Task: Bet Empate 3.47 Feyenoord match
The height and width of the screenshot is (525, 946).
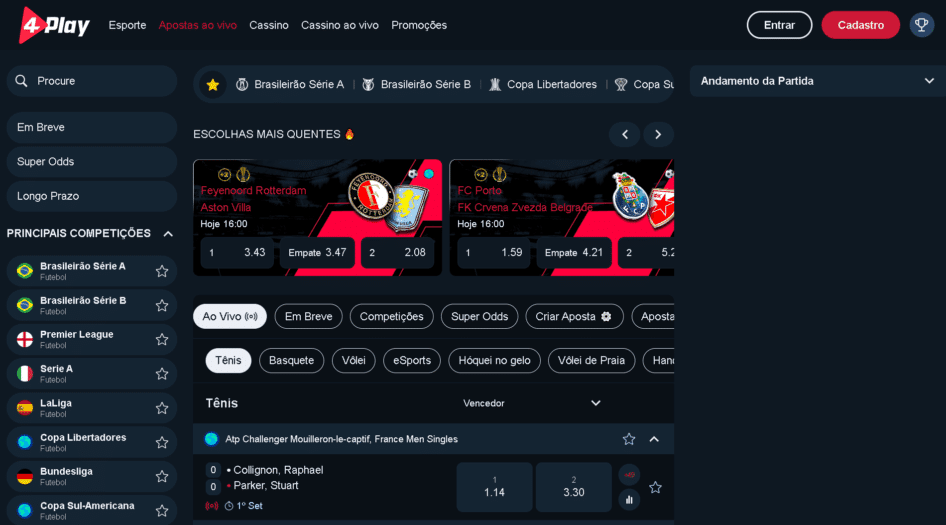Action: [317, 252]
